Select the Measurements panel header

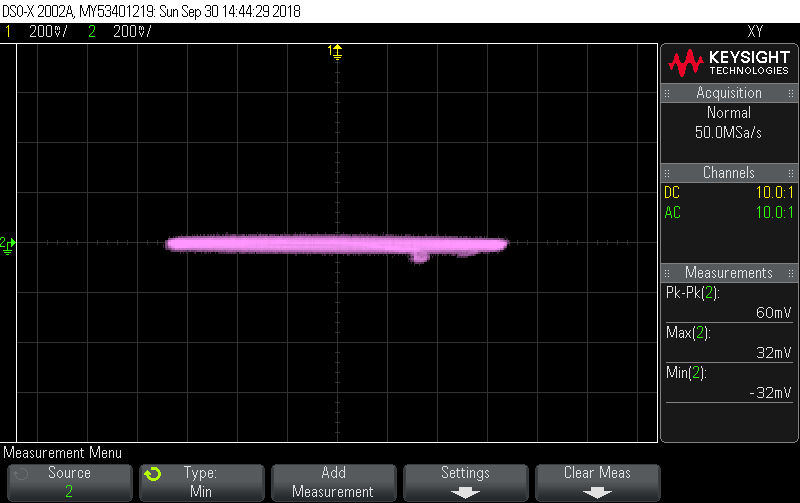(729, 272)
